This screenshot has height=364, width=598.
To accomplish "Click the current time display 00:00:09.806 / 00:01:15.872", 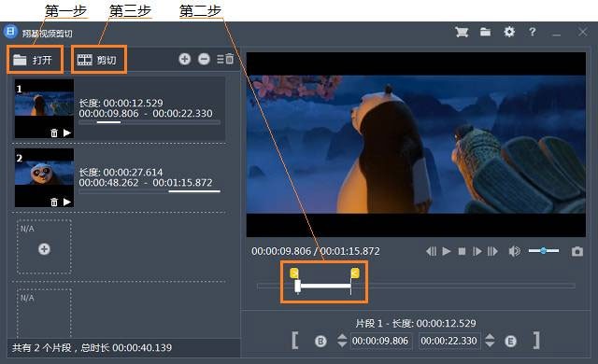I will 316,251.
